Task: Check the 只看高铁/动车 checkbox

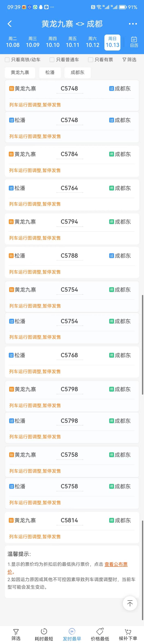Action: click(x=7, y=59)
